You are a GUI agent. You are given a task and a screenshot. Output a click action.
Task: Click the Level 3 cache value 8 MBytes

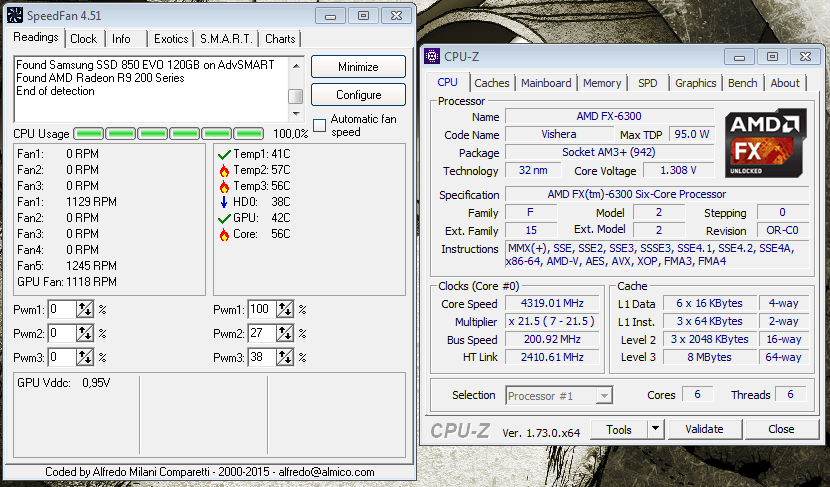click(709, 357)
